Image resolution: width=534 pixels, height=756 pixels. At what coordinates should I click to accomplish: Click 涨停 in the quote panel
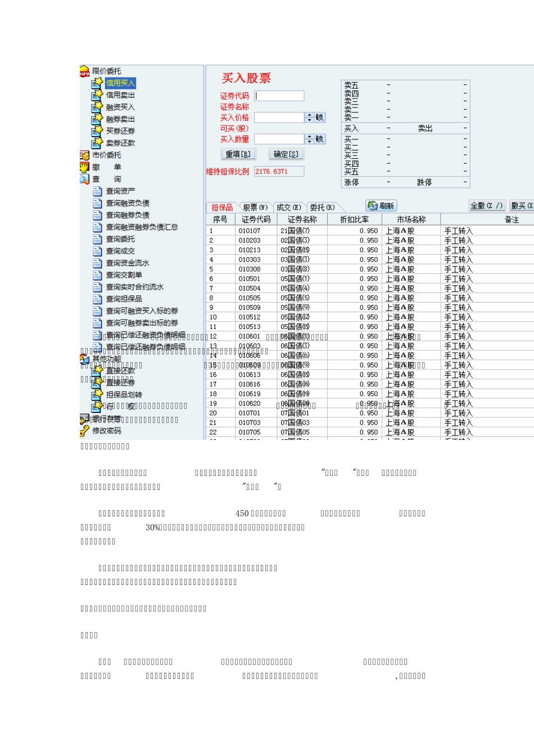point(351,182)
